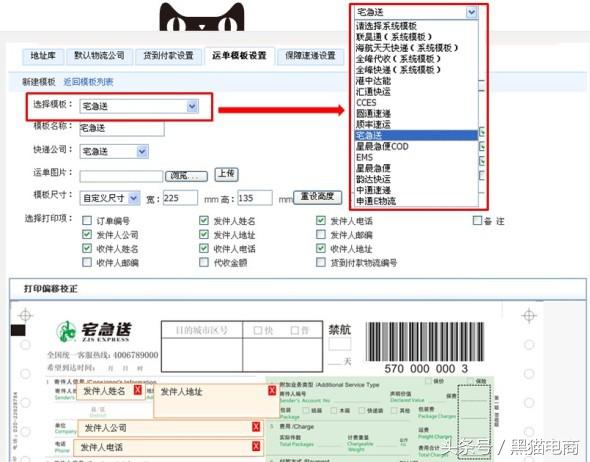This screenshot has width=590, height=462.
Task: Select the 发件人公司 print box on waybill
Action: click(x=169, y=428)
